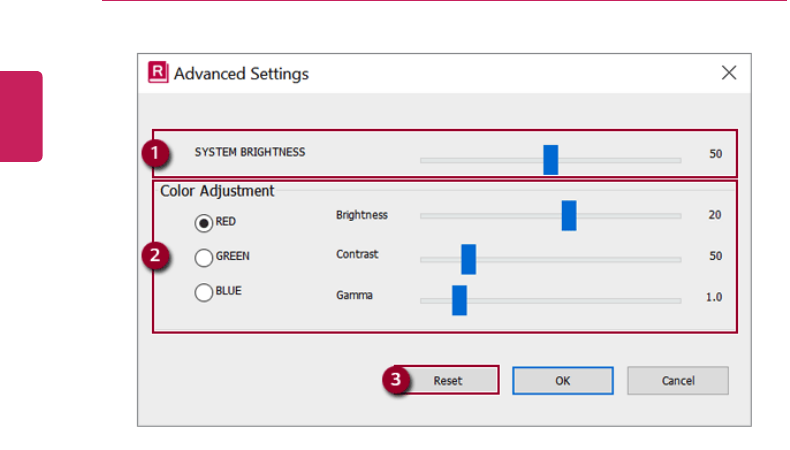Select the RED radio button
Screen dimensions: 790x450
coord(204,223)
